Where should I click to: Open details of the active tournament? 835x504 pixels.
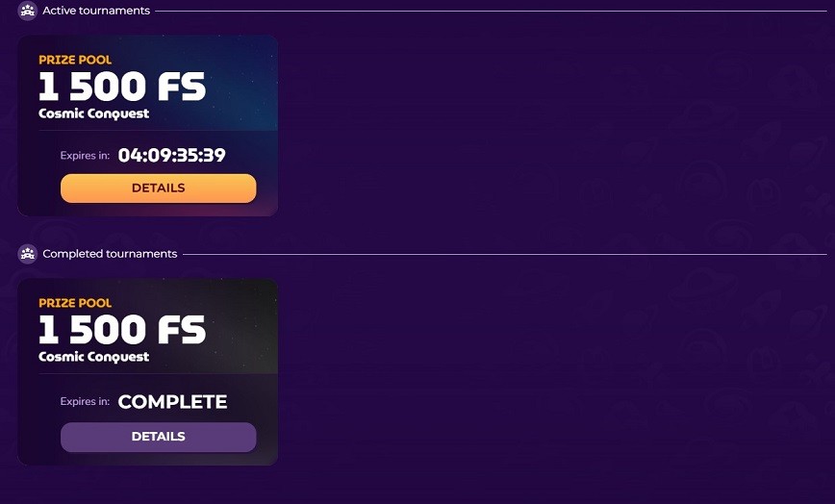coord(158,188)
